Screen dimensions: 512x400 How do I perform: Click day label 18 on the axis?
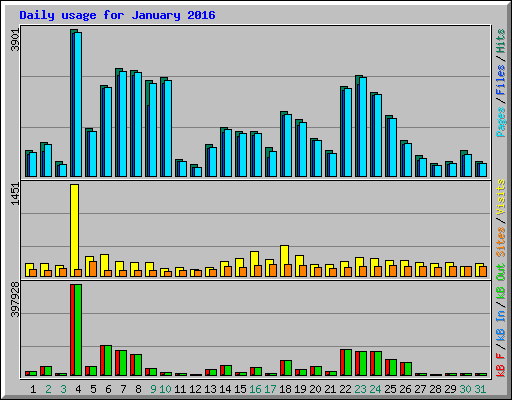pyautogui.click(x=285, y=389)
